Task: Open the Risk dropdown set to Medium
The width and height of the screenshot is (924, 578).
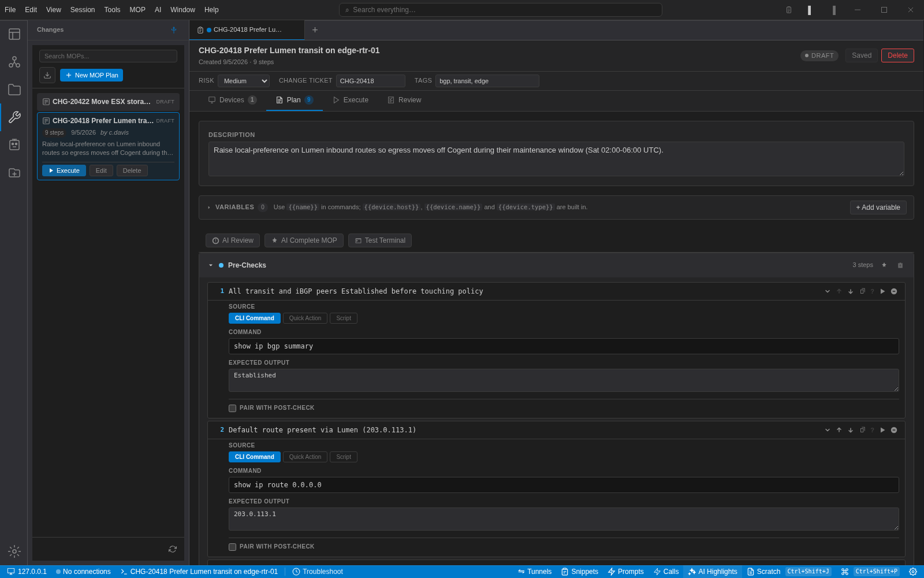Action: [244, 81]
